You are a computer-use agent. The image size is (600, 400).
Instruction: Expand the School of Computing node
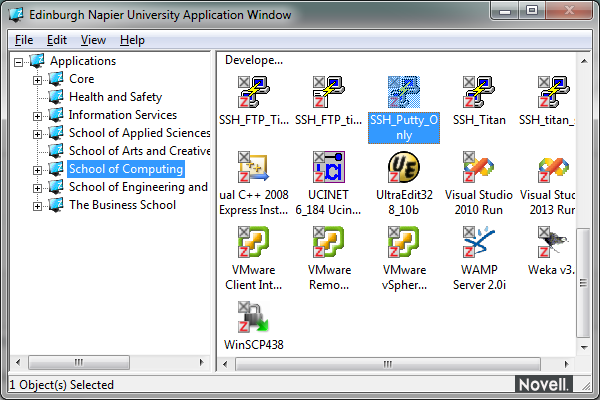39,169
